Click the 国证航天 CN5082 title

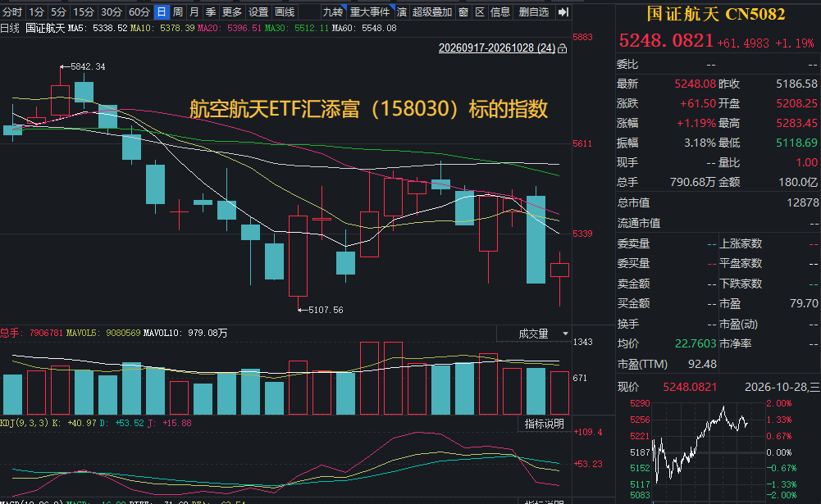[x=716, y=14]
